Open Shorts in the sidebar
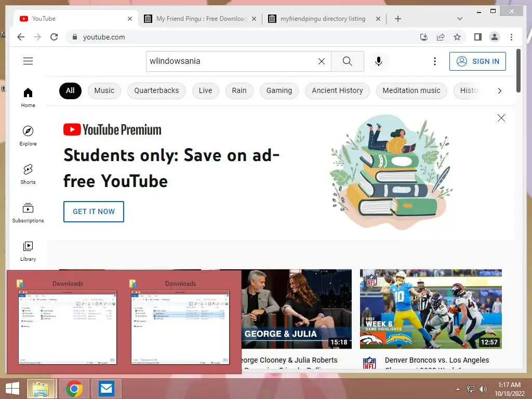 pos(28,175)
